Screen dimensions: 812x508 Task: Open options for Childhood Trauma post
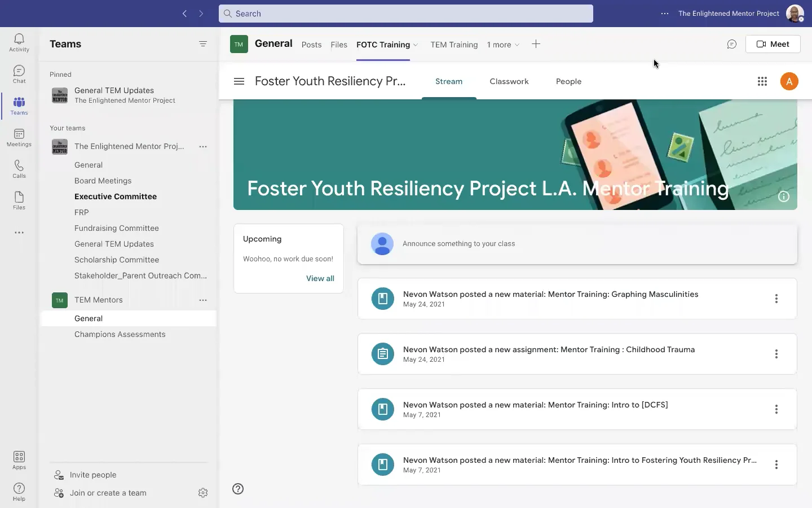point(776,354)
